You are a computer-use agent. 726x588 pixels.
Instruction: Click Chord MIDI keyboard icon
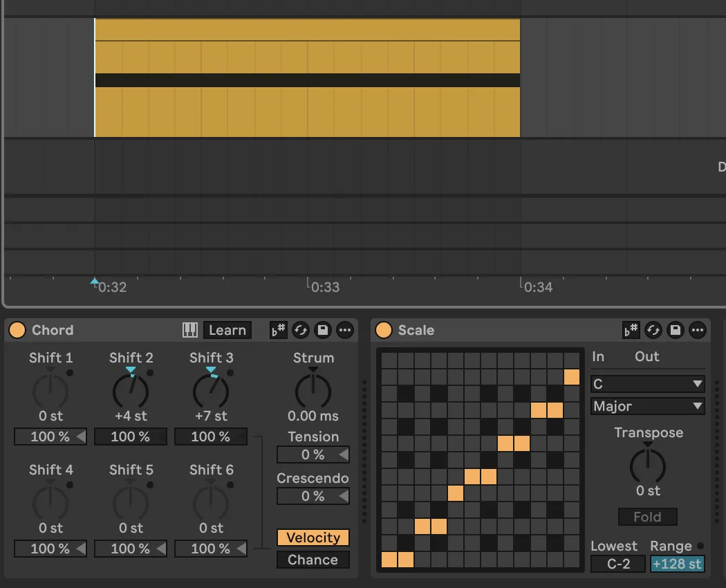tap(190, 331)
